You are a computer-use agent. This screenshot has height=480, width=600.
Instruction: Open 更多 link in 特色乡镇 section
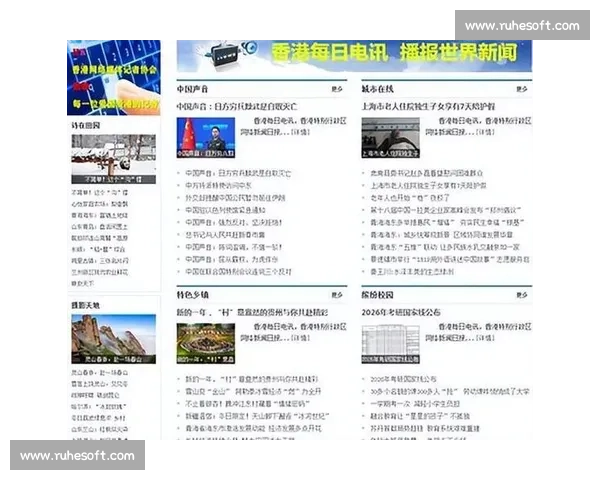pyautogui.click(x=337, y=295)
